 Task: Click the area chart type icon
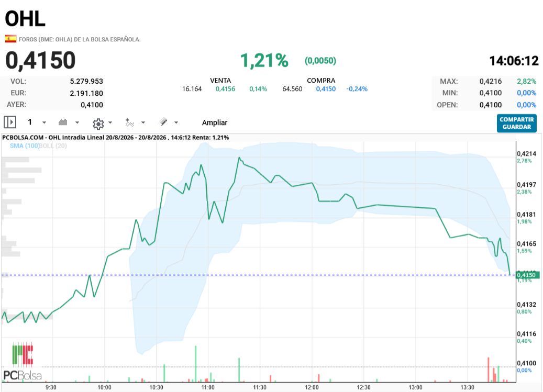pos(63,122)
